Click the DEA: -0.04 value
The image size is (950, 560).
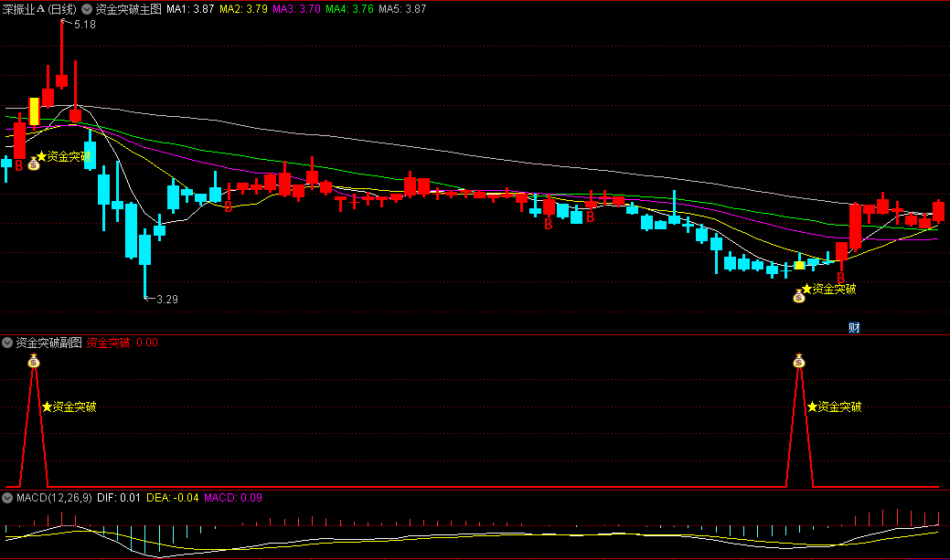pos(173,498)
